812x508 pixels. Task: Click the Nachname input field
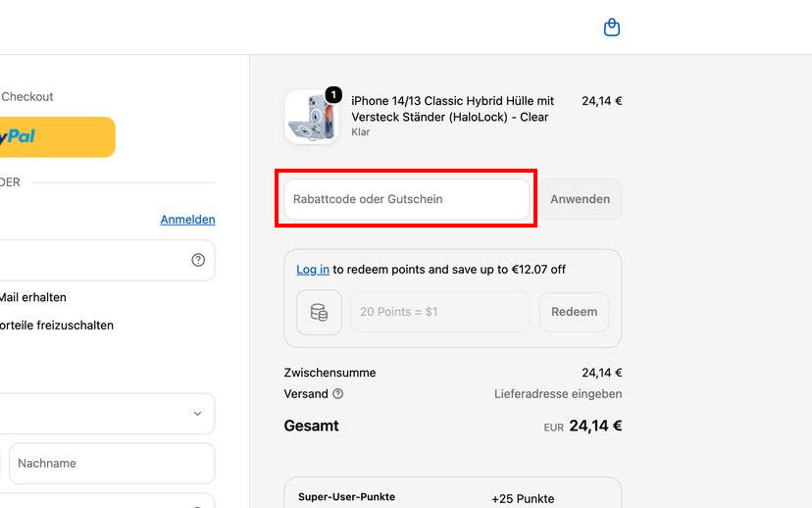pyautogui.click(x=112, y=464)
